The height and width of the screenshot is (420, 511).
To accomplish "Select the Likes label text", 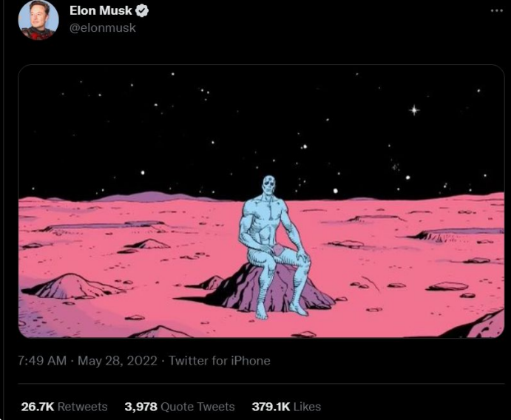I will [307, 407].
